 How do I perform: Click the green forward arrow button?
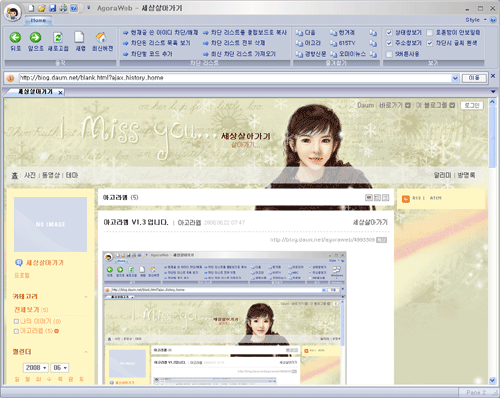[x=35, y=37]
